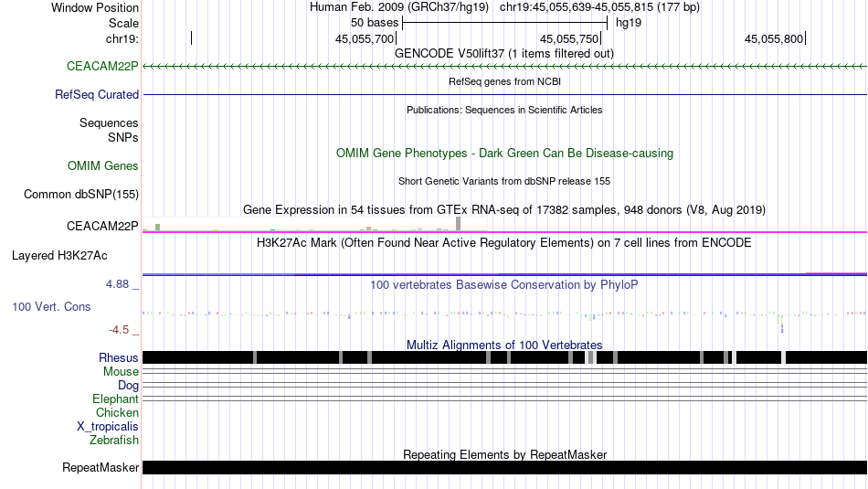This screenshot has width=868, height=489.
Task: Click the chr19: ruler label
Action: (x=122, y=38)
